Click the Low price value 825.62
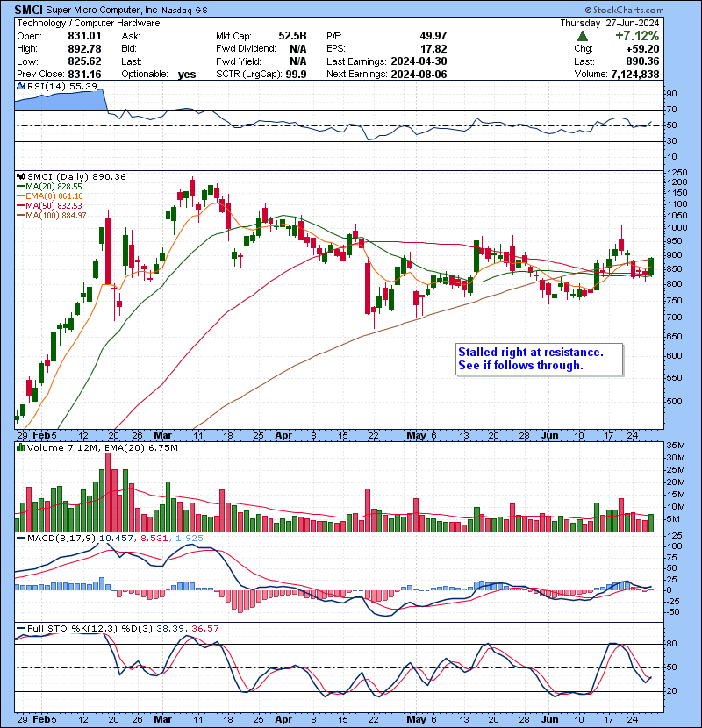The image size is (702, 728). (x=84, y=61)
